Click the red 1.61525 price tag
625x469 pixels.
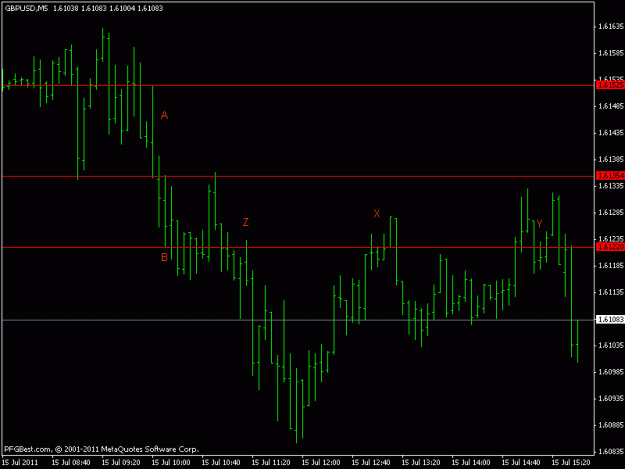610,85
